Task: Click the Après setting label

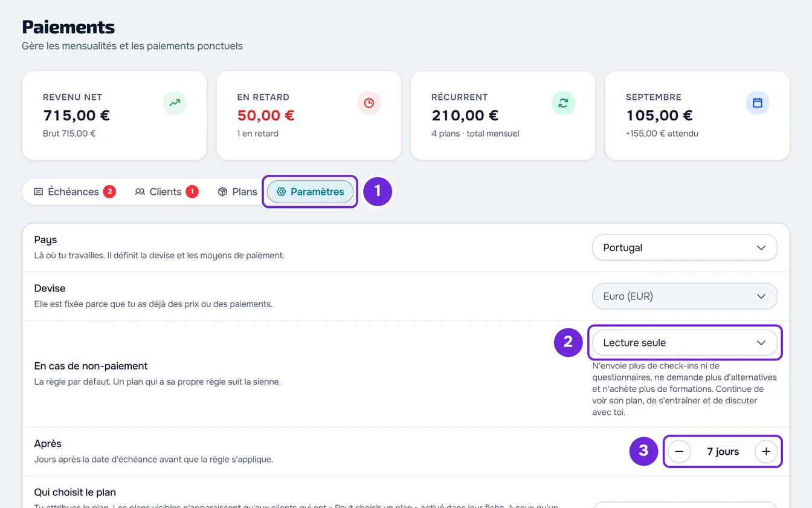Action: (x=48, y=444)
